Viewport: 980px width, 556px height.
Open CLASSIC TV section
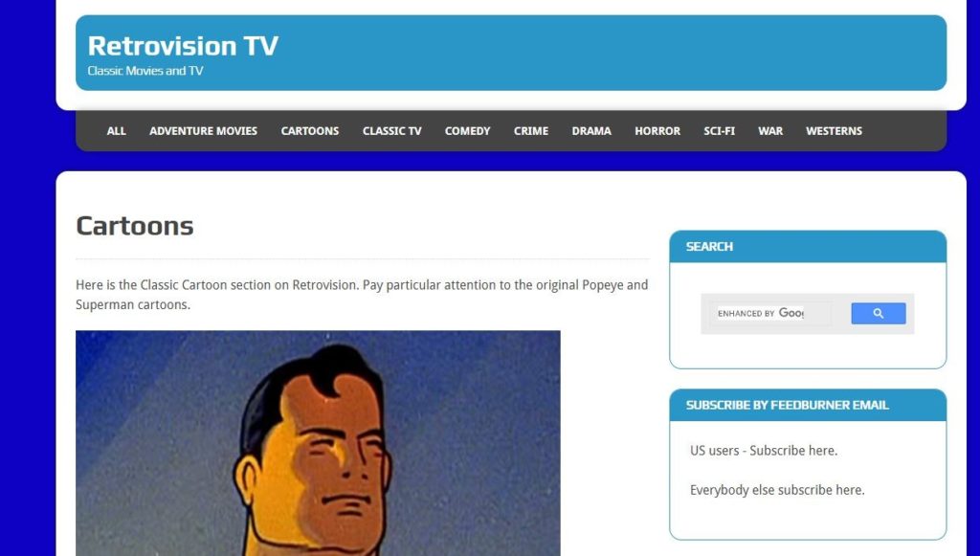[x=391, y=131]
